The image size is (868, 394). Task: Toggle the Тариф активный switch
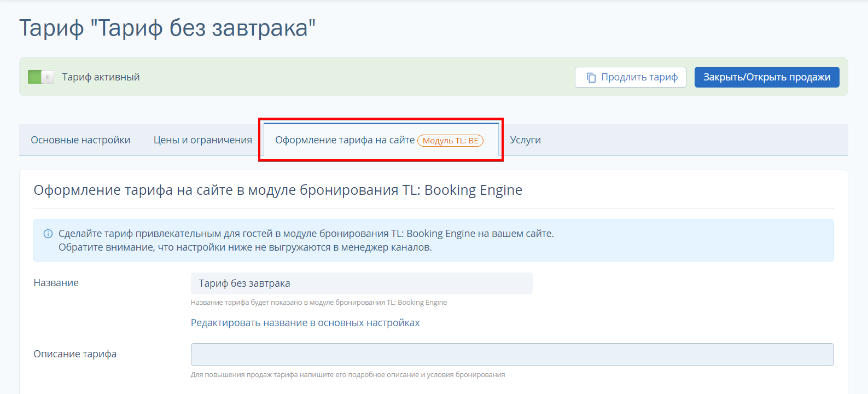(x=41, y=77)
